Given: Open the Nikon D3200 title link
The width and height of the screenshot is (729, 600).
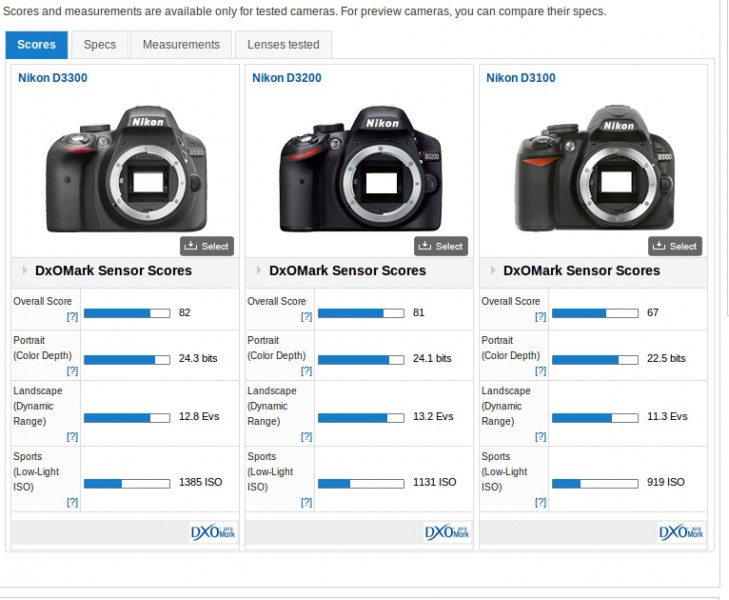Looking at the screenshot, I should point(287,78).
